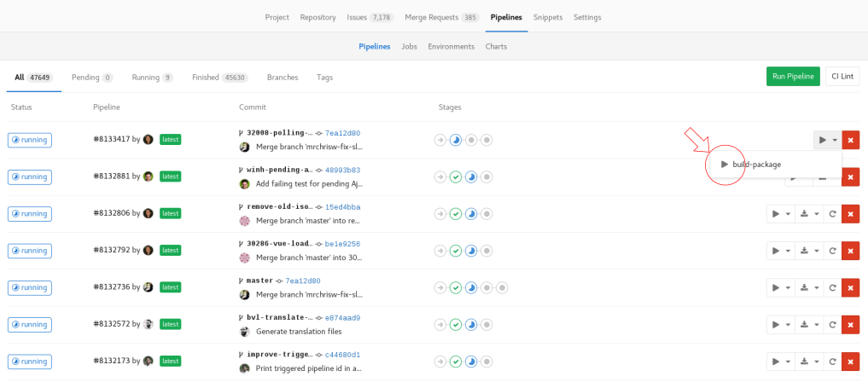Cancel pipeline #8132173 with red X button
868x382 pixels.
point(850,361)
